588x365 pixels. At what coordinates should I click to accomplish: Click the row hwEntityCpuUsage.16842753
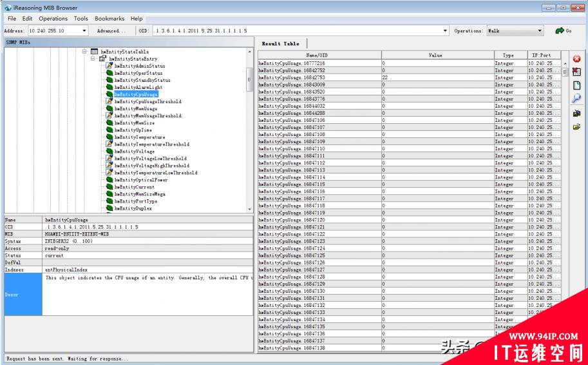click(409, 77)
